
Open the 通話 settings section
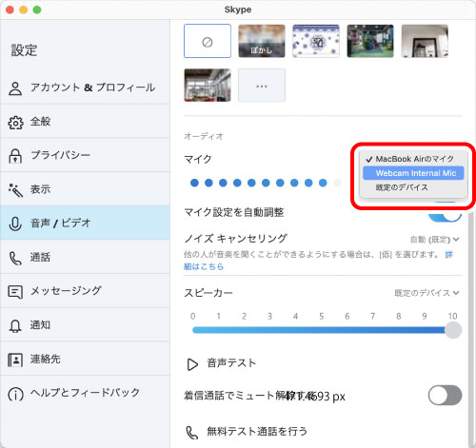85,257
